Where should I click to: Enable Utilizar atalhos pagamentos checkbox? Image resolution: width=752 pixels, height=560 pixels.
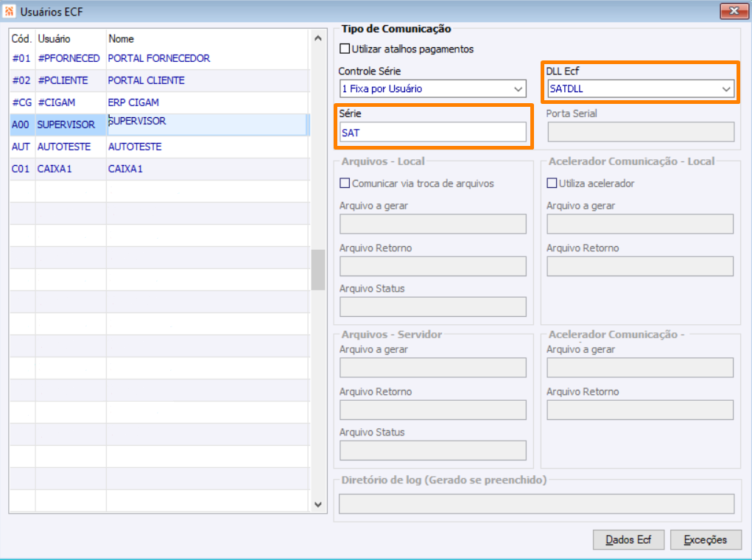coord(345,49)
